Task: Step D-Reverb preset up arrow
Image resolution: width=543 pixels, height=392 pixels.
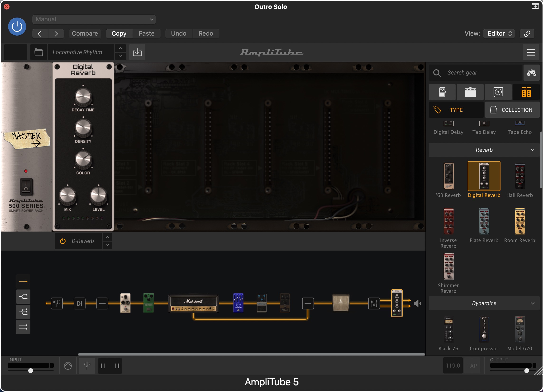Action: [107, 238]
